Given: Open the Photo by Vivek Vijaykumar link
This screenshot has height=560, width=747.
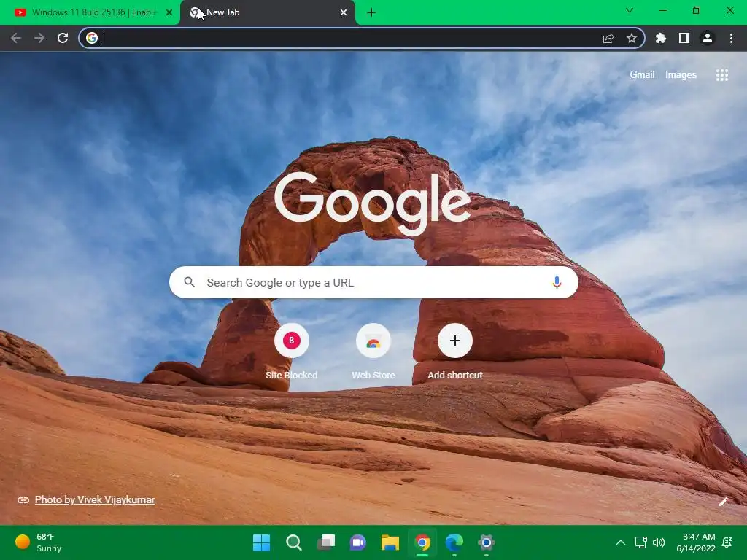Looking at the screenshot, I should point(95,499).
